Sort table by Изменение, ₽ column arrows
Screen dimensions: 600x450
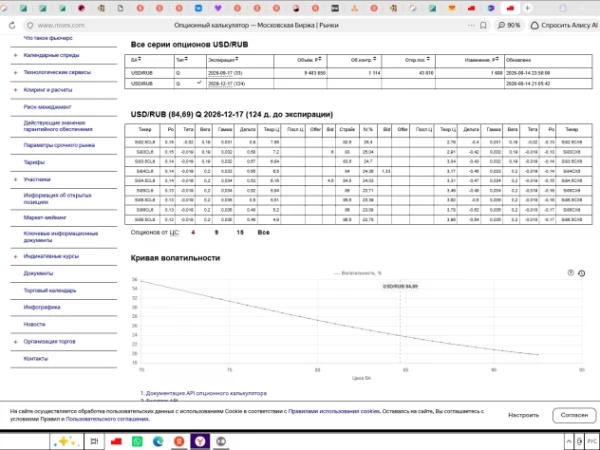coord(497,59)
